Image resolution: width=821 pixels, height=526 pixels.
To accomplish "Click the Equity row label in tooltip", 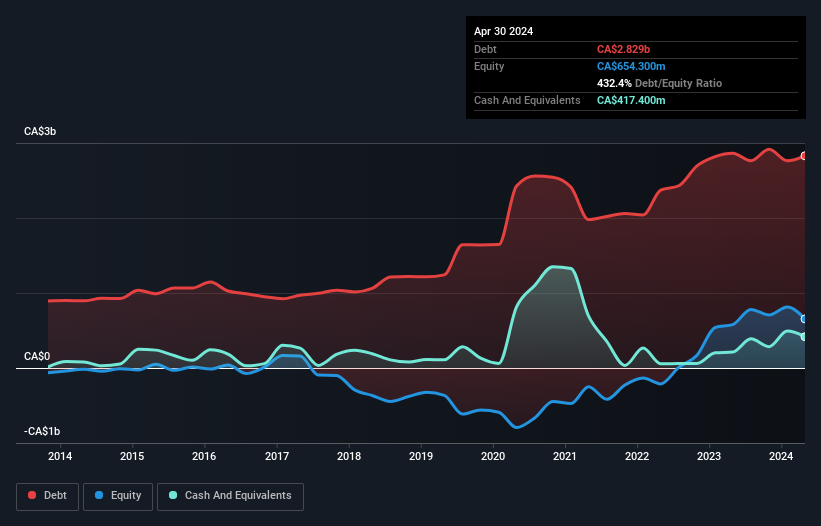I will pos(489,66).
